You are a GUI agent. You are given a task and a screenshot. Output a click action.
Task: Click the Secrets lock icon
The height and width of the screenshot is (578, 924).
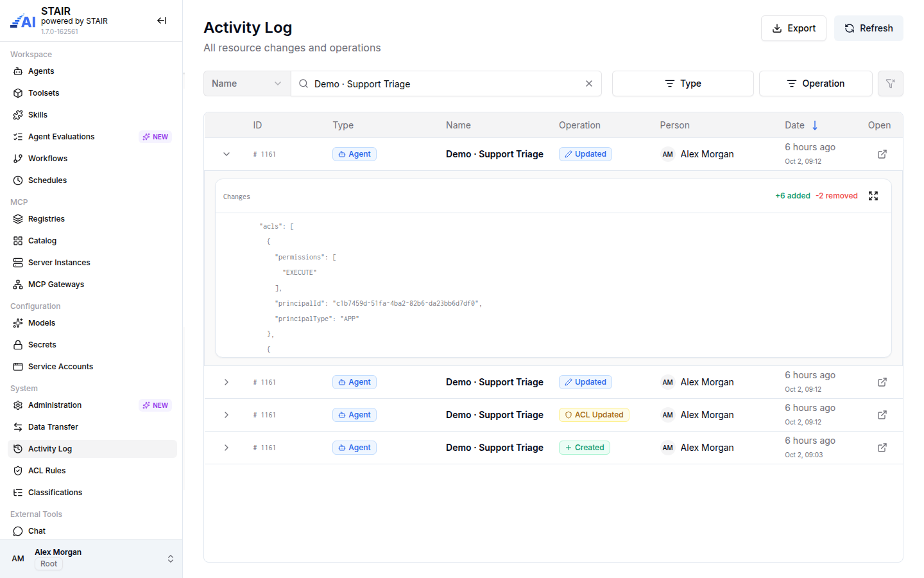point(18,345)
